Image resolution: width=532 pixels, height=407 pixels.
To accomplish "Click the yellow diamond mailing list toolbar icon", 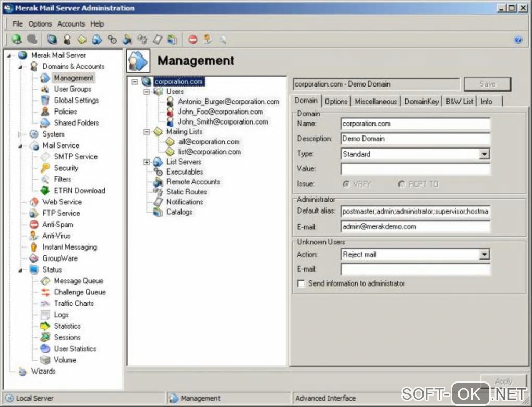I will (82, 40).
